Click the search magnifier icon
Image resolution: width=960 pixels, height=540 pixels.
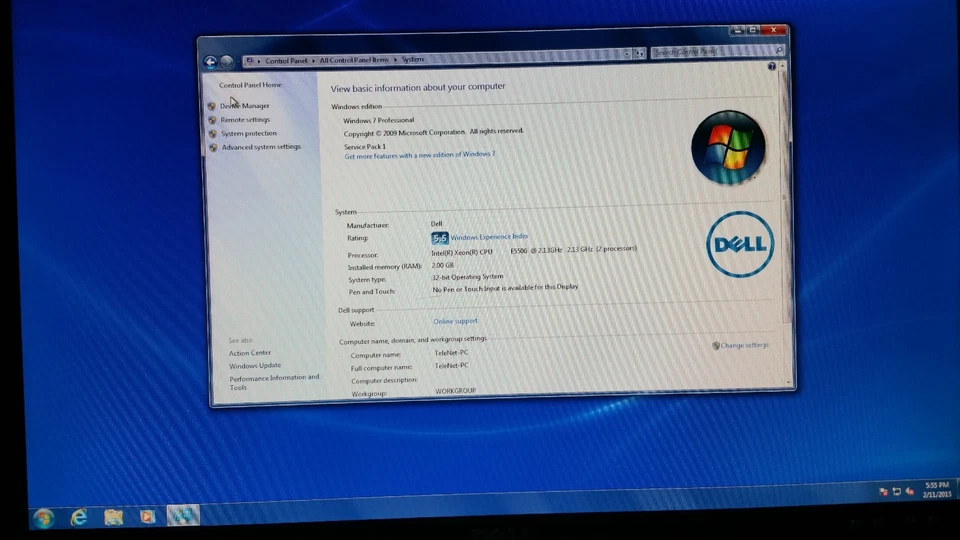[779, 50]
